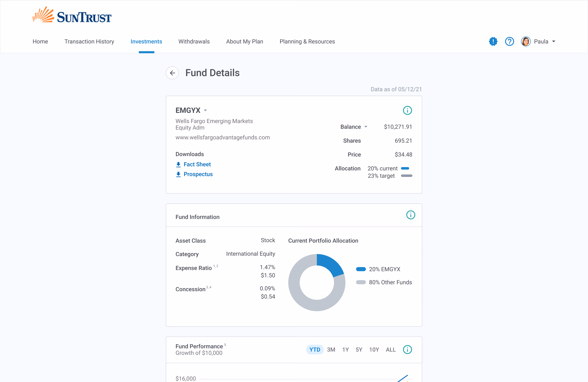Open the About My Plan tab

pyautogui.click(x=245, y=42)
